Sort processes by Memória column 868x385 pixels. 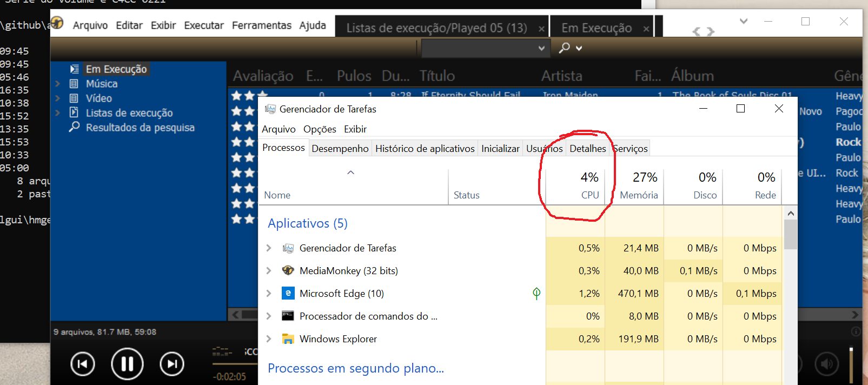pos(634,187)
